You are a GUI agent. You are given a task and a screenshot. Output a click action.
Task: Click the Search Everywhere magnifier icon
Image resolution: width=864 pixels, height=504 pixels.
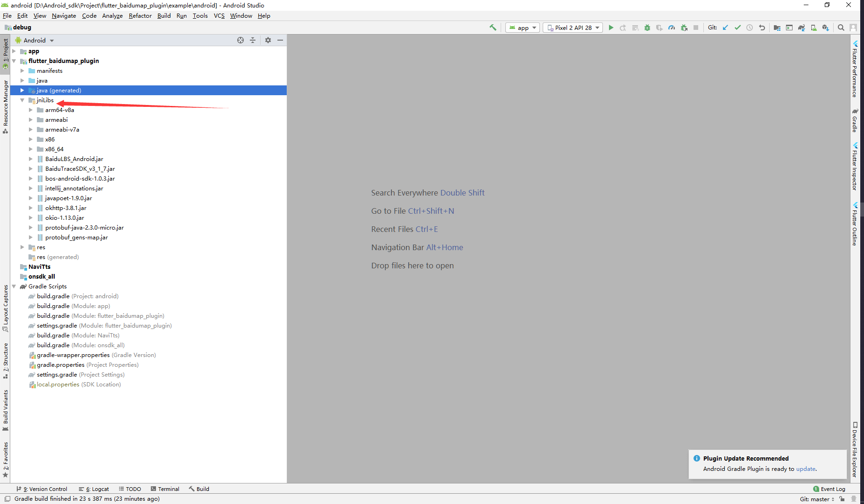click(841, 28)
